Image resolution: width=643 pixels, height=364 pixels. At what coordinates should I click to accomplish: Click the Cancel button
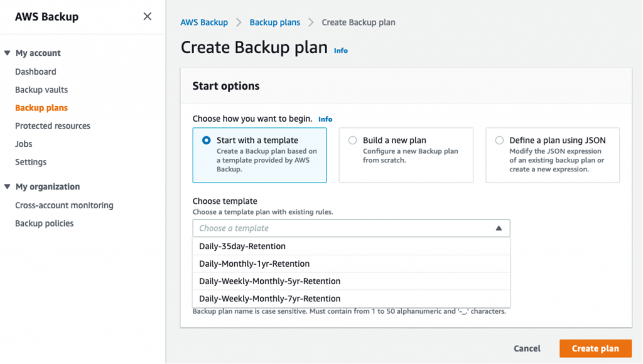527,348
